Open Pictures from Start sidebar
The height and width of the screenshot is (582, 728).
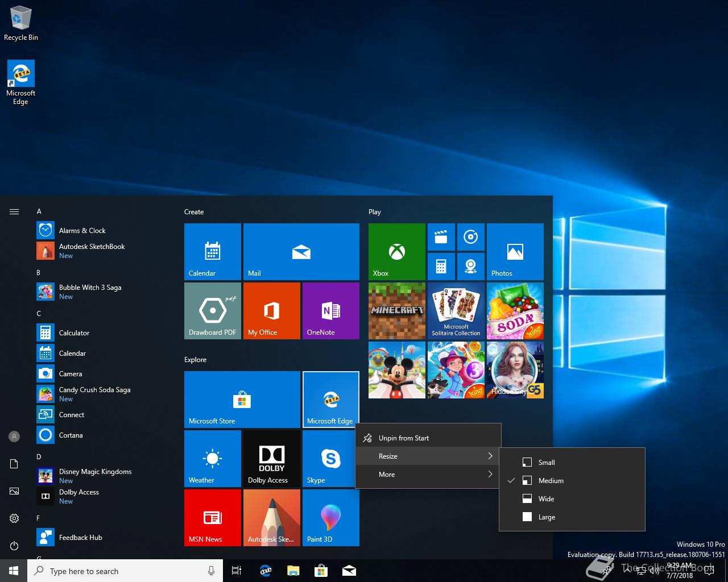pos(14,491)
